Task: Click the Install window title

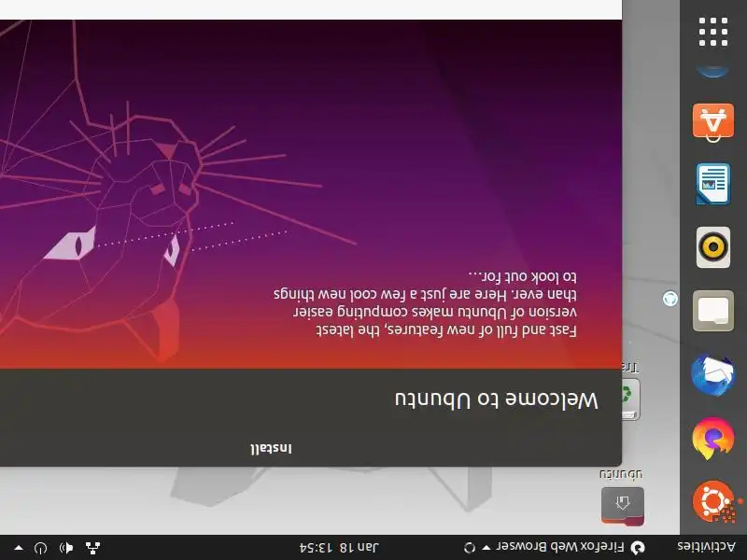Action: pos(271,449)
